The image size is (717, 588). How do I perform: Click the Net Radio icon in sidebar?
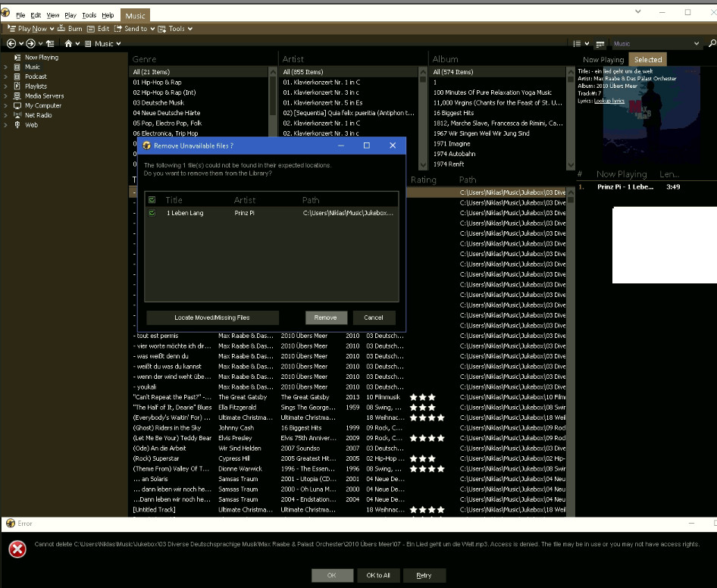17,115
